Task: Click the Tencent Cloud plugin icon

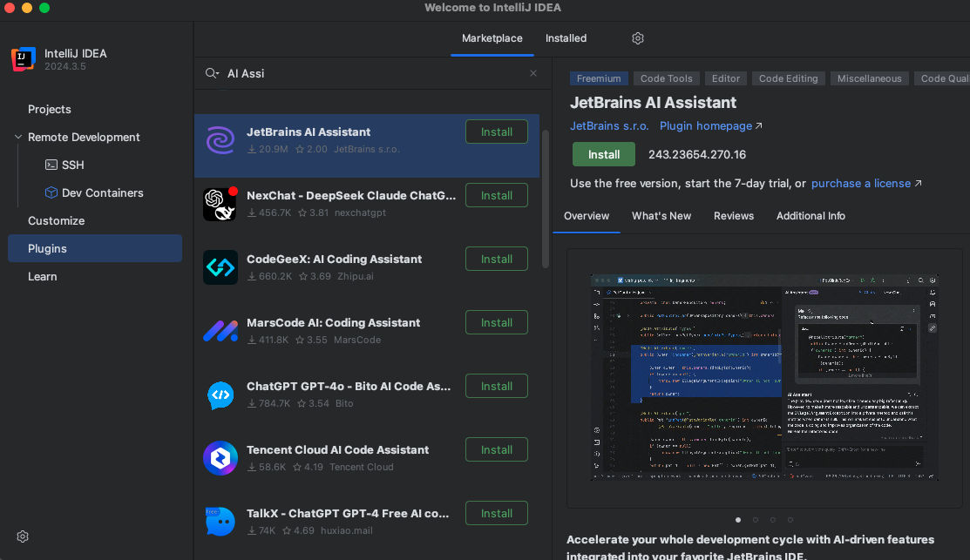Action: 220,458
